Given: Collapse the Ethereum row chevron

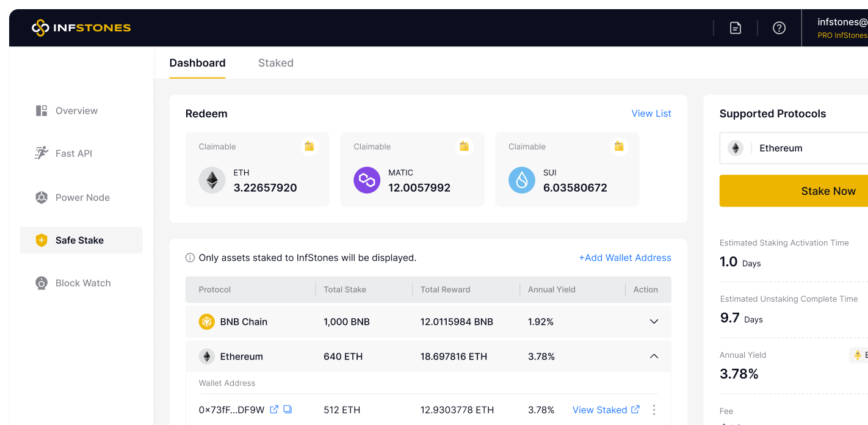Looking at the screenshot, I should tap(654, 357).
